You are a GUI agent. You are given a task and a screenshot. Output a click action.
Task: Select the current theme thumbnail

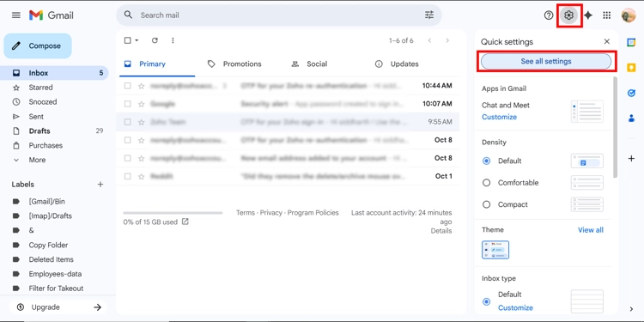click(x=495, y=250)
